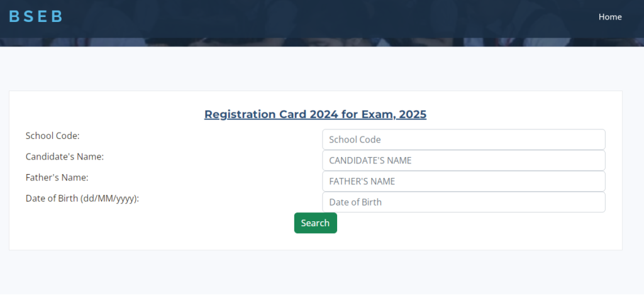
Task: Place cursor in the field beside Candidate's Name
Action: tap(463, 160)
